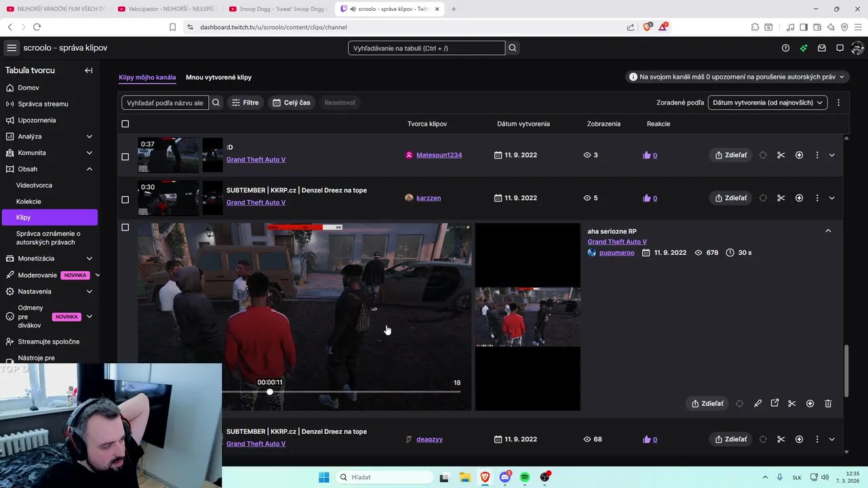The image size is (868, 488).
Task: Open the karzzen creator link
Action: tap(429, 198)
